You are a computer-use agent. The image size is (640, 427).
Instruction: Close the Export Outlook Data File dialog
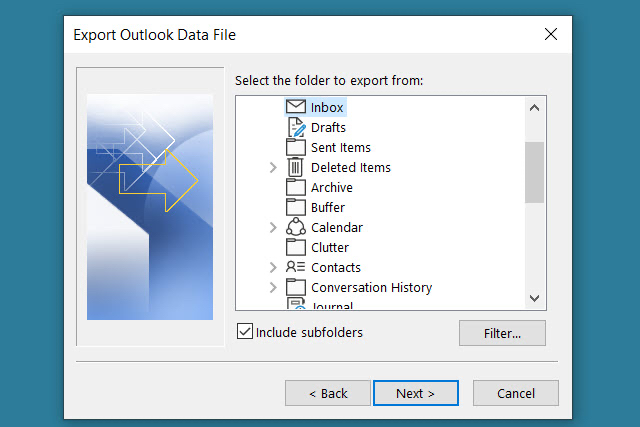[x=550, y=34]
